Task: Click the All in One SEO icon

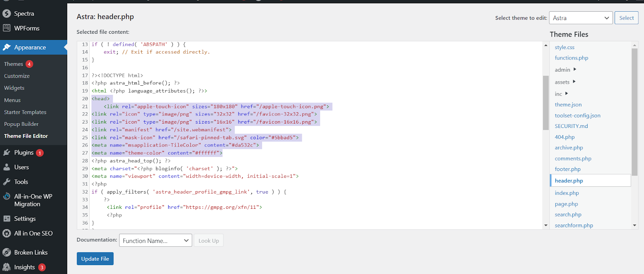Action: [x=6, y=233]
